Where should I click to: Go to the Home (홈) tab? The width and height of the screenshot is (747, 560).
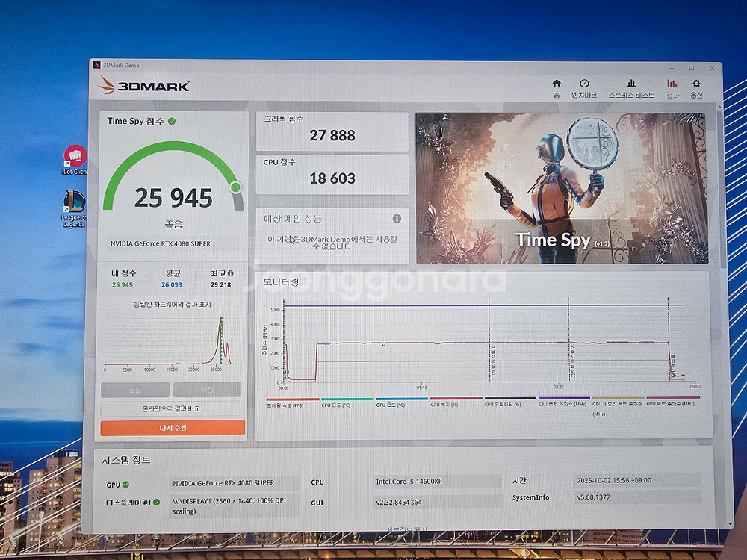(556, 87)
